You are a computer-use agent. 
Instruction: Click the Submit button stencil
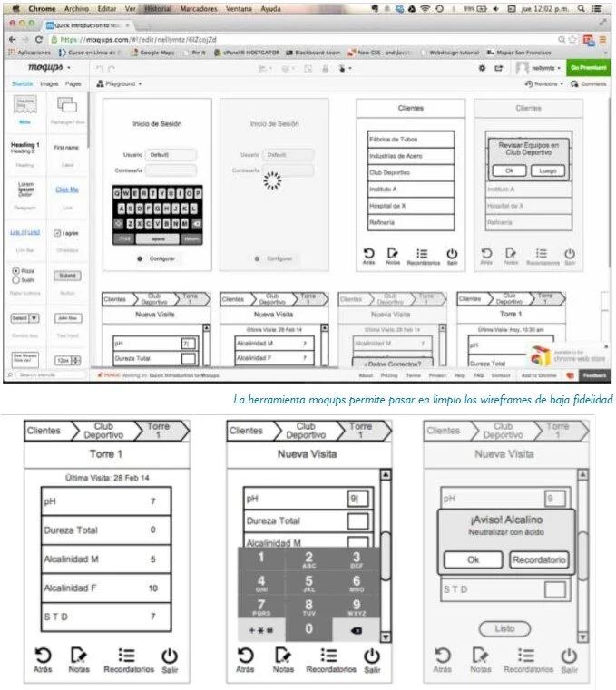pyautogui.click(x=67, y=276)
